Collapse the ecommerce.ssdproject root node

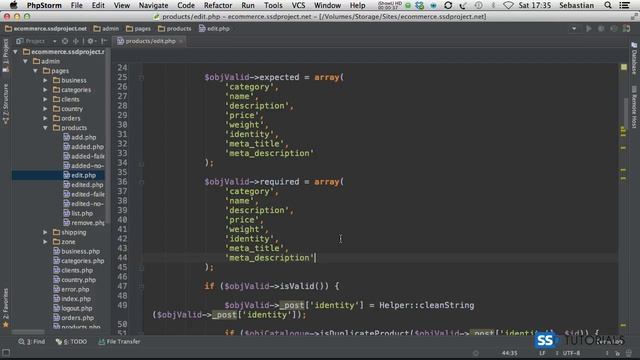[x=15, y=52]
